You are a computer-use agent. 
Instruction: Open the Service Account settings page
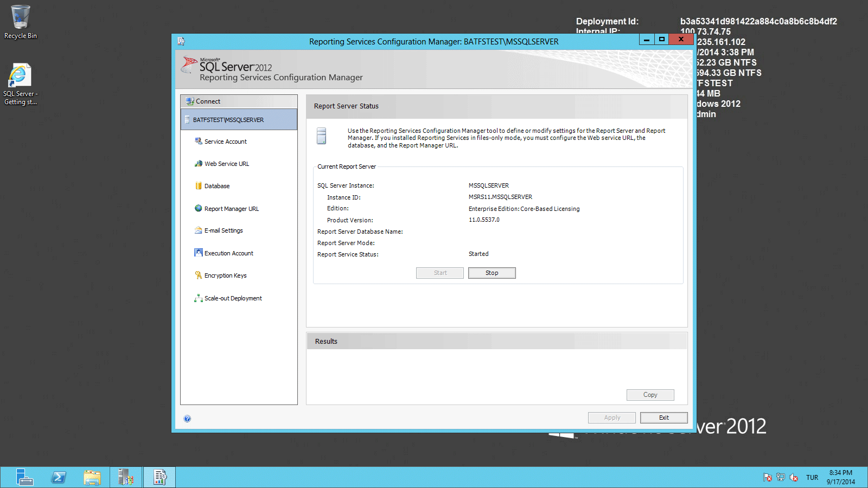tap(225, 141)
